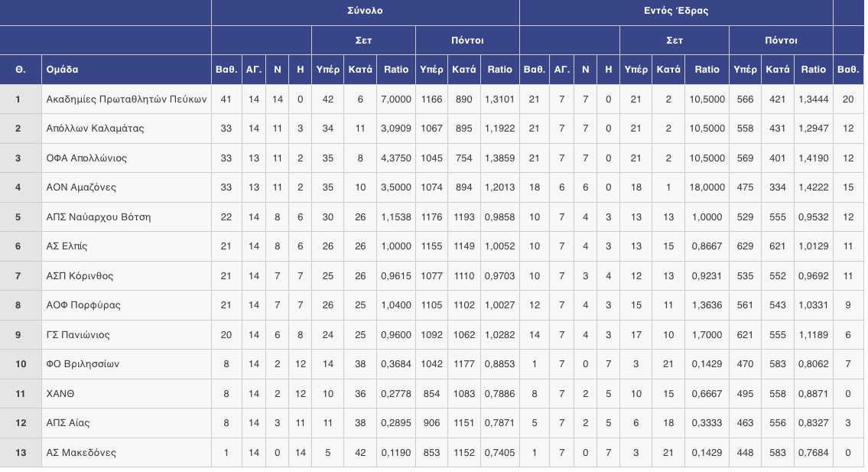868x472 pixels.
Task: Click points ratio 1,0282
Action: (499, 334)
